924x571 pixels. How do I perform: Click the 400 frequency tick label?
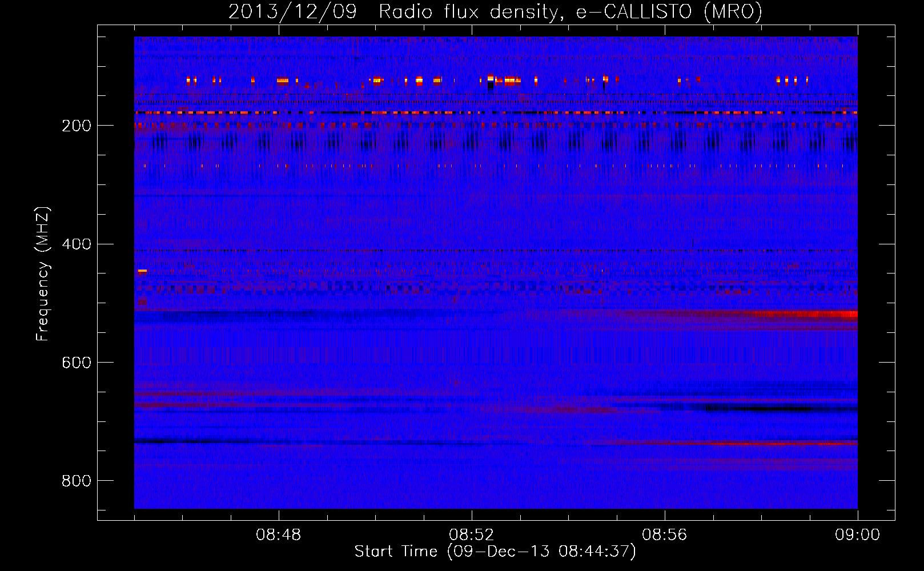[77, 244]
